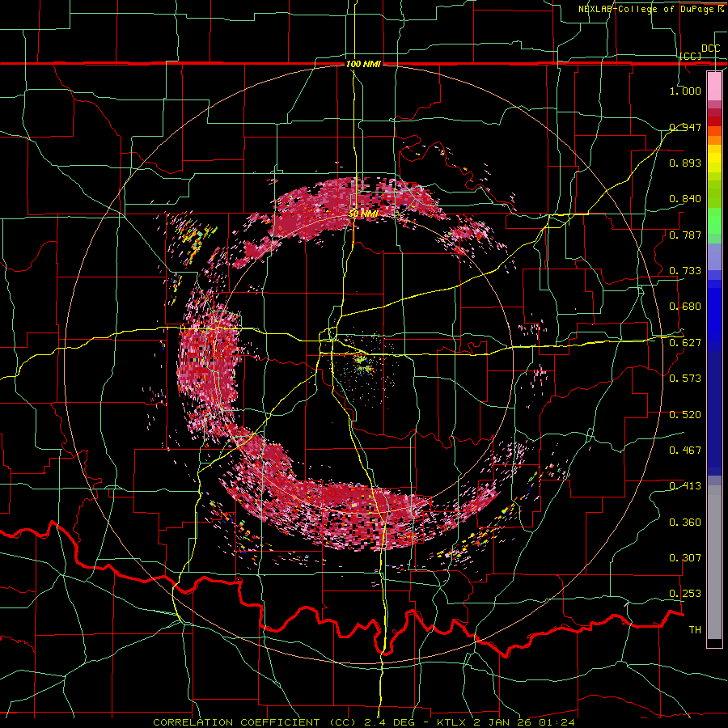Click the 0.840 scale value
The width and height of the screenshot is (728, 728).
tap(685, 198)
